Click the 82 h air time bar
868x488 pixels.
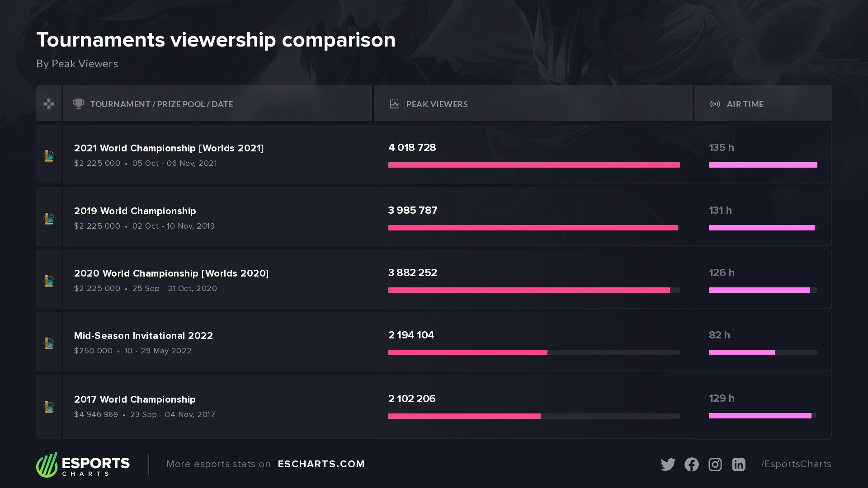[x=741, y=352]
